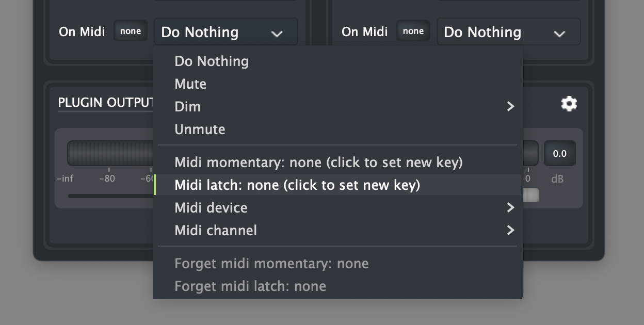Click the Plugin Output level meter

tap(109, 153)
